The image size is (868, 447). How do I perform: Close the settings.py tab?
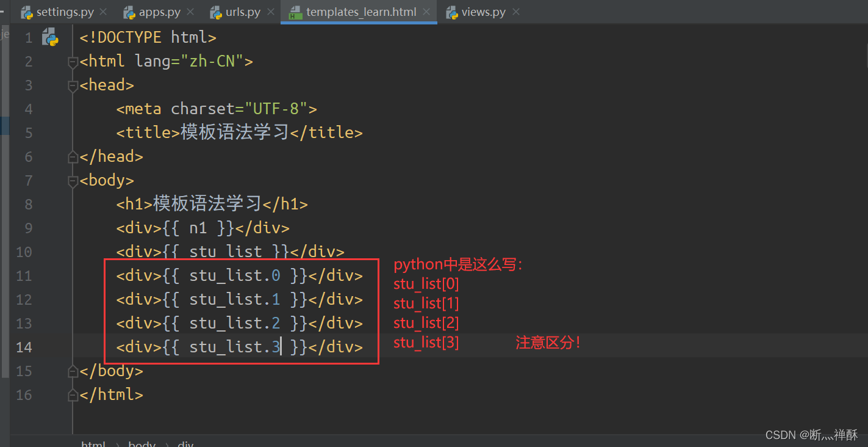pos(102,12)
